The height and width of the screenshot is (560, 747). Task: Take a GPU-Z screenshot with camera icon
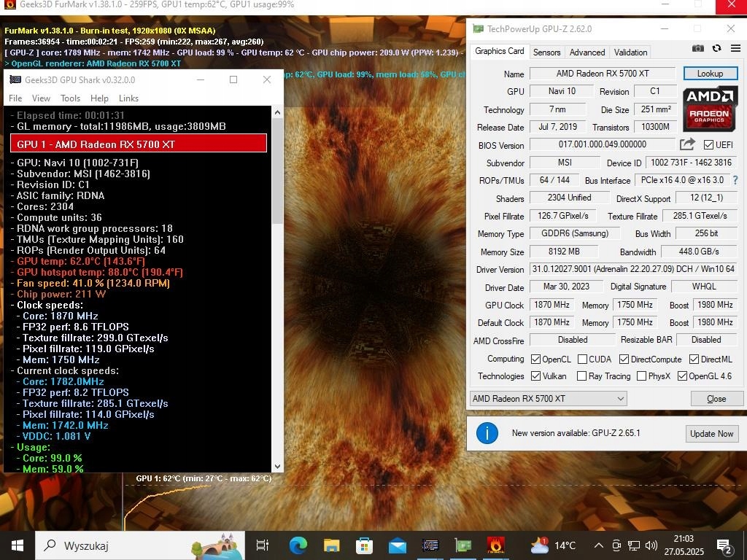(x=698, y=48)
